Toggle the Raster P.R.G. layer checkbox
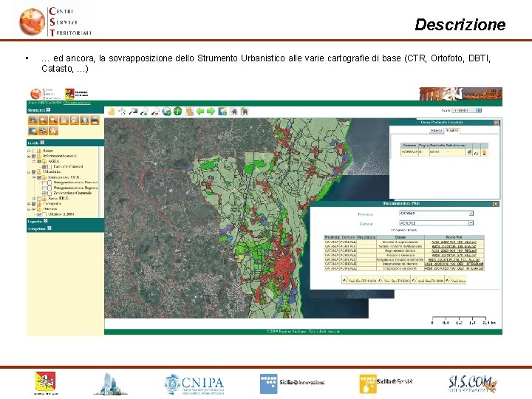The height and width of the screenshot is (399, 532). pyautogui.click(x=39, y=199)
